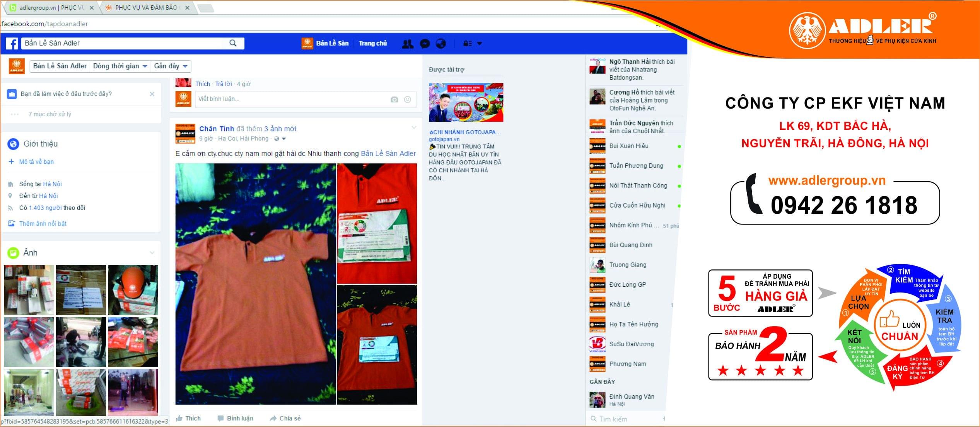Open account menu arrow in top bar
The width and height of the screenshot is (980, 427).
(479, 44)
